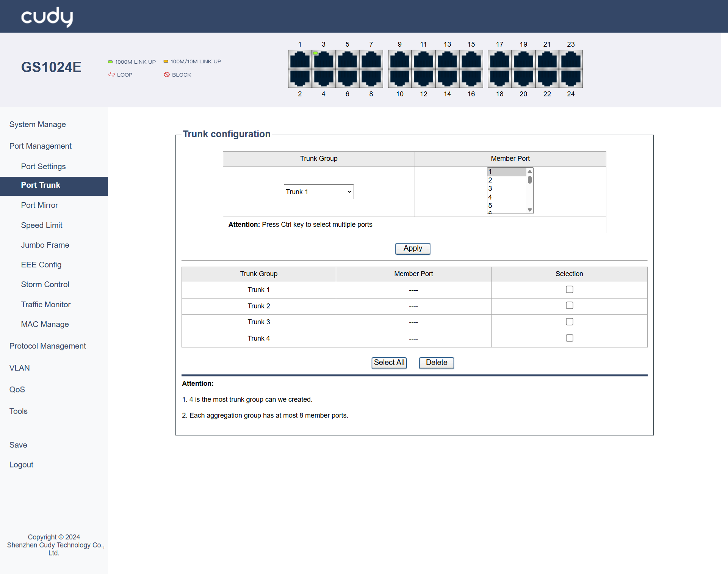Click the Cudy logo
Image resolution: width=728 pixels, height=575 pixels.
tap(47, 17)
